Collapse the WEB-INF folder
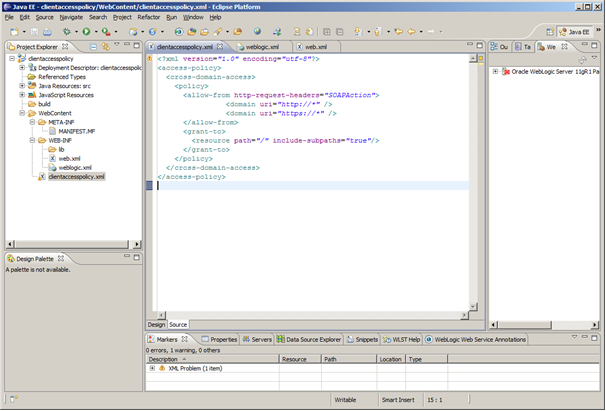Viewport: 606px width, 411px height. (34, 140)
